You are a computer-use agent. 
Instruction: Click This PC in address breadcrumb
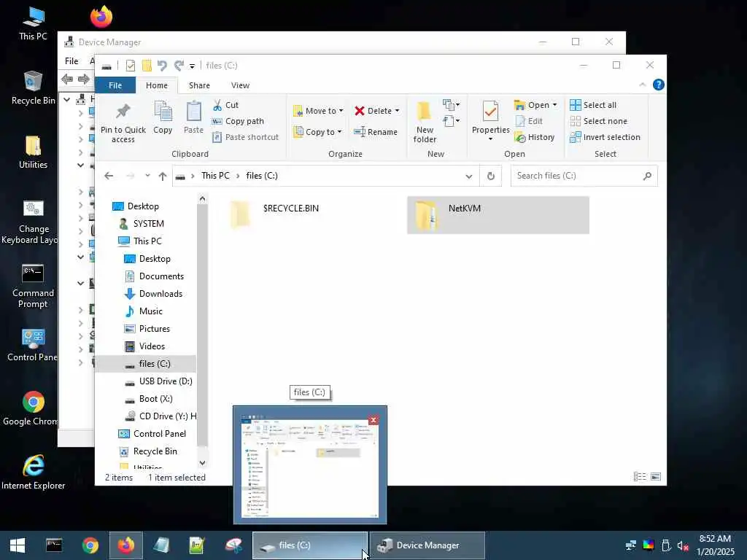tap(215, 176)
